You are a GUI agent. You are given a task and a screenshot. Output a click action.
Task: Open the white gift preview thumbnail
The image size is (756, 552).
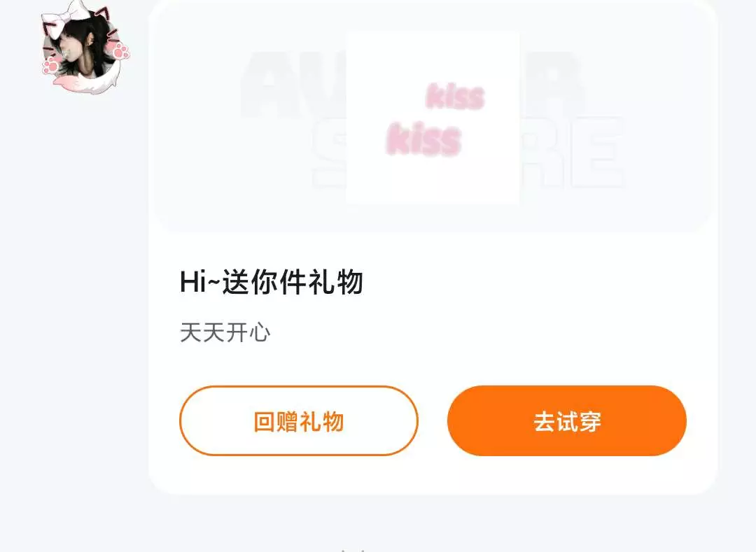[x=433, y=118]
